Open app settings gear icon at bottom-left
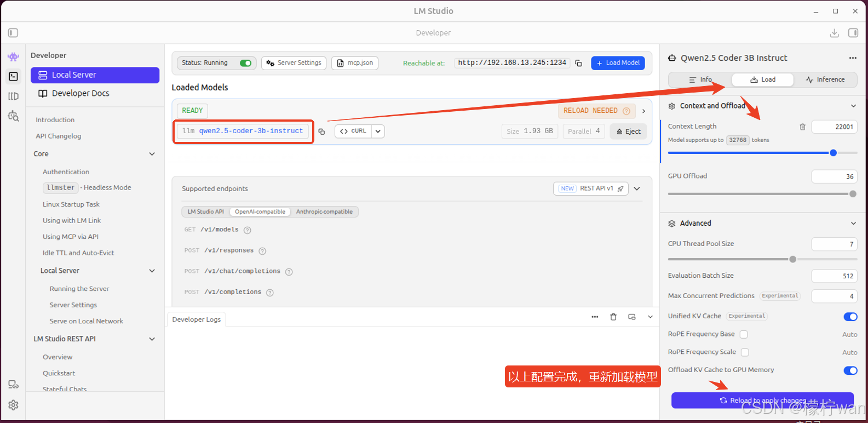Viewport: 868px width, 423px height. (x=13, y=404)
